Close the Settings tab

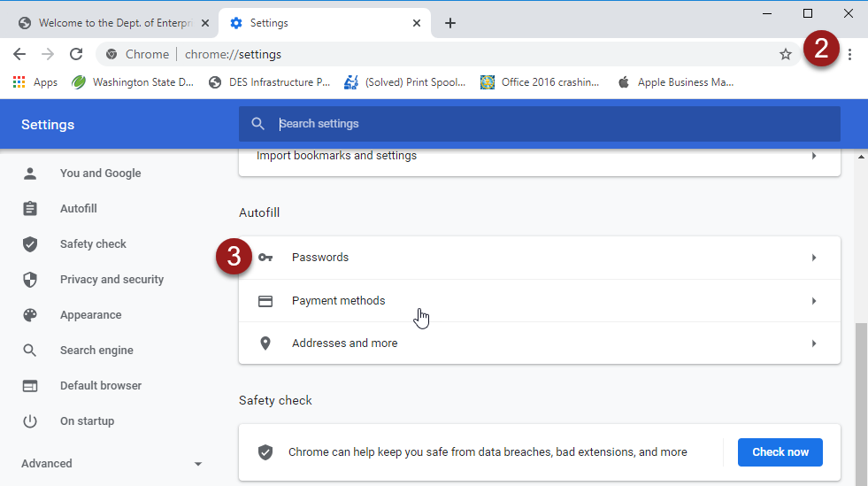[417, 23]
